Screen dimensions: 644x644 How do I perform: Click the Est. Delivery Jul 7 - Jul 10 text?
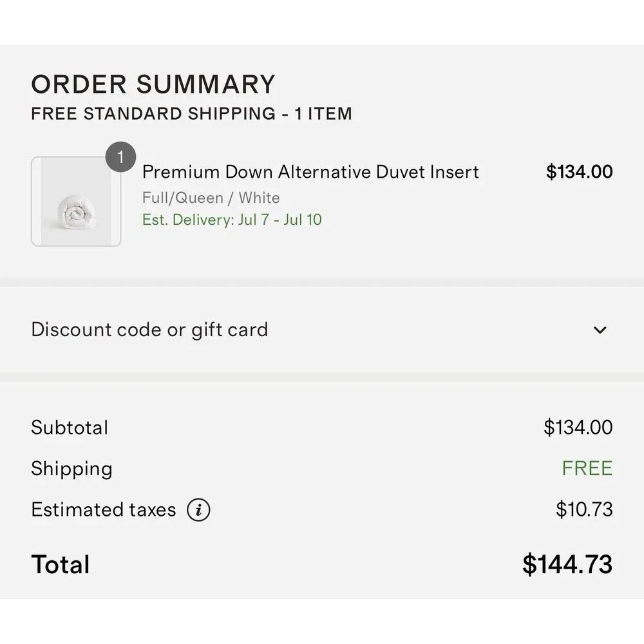[x=232, y=220]
